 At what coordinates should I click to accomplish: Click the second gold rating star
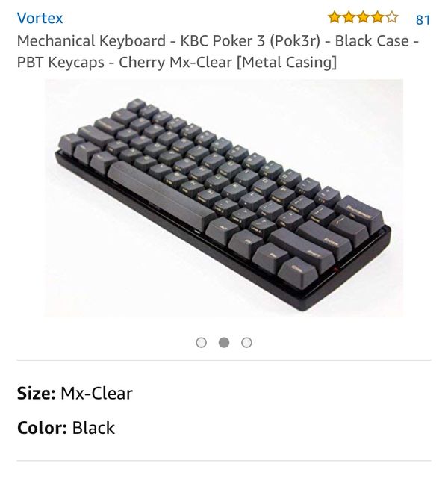(349, 17)
